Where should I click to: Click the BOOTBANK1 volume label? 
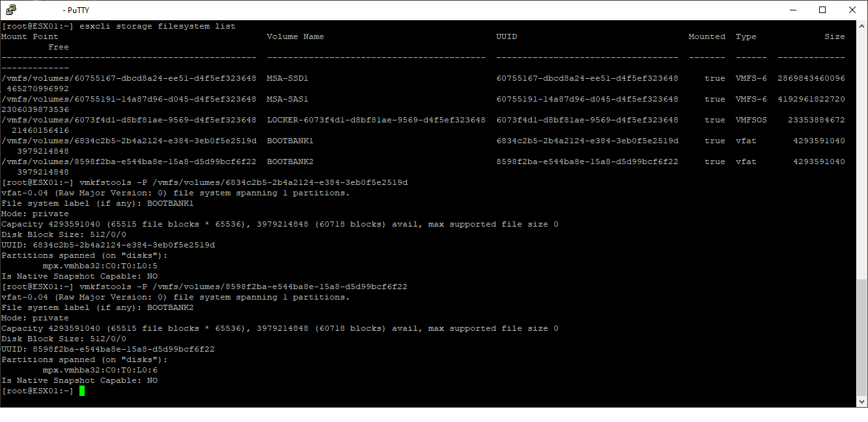290,140
